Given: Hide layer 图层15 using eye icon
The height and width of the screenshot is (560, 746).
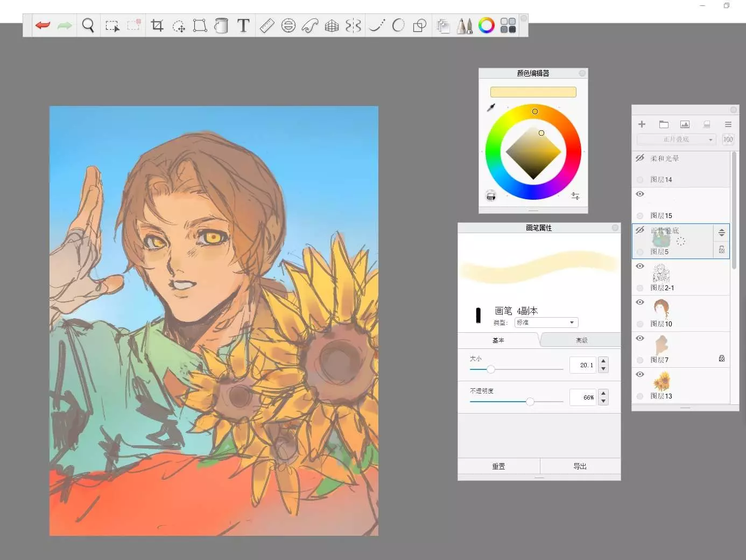Looking at the screenshot, I should pyautogui.click(x=640, y=194).
